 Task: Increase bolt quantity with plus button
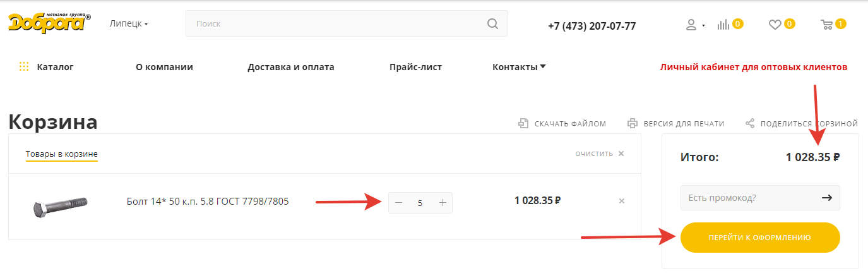(443, 203)
